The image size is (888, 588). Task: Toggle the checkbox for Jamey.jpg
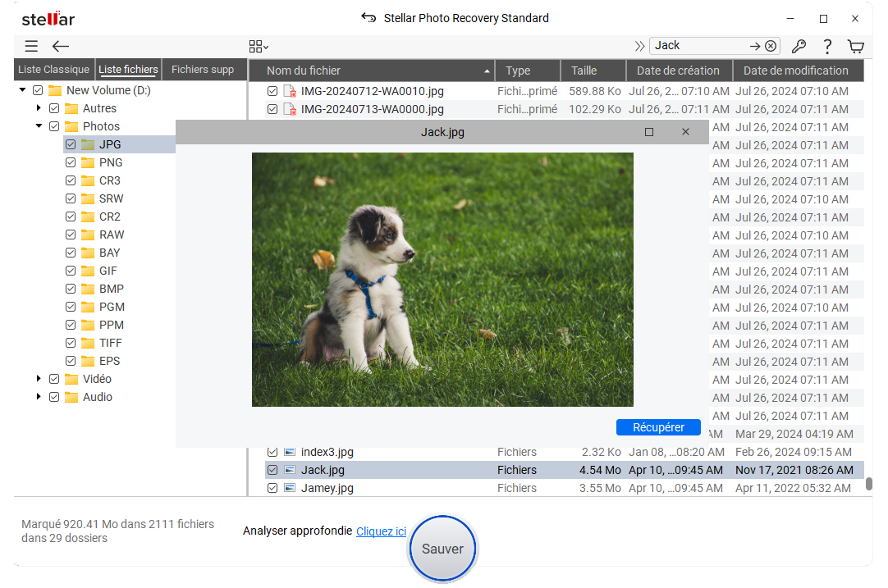(x=272, y=488)
